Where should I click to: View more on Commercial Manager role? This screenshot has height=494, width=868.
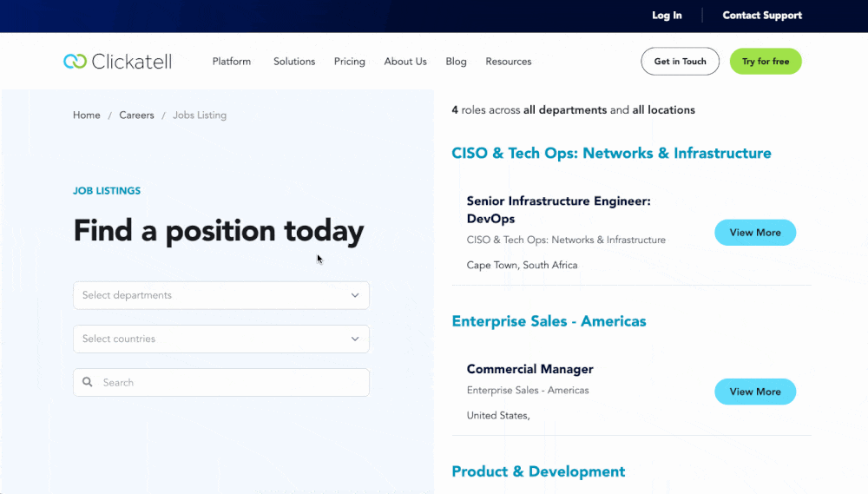pyautogui.click(x=755, y=392)
